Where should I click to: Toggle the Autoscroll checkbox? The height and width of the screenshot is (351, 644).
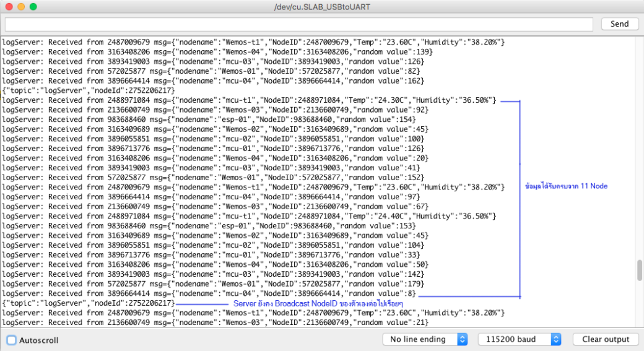[x=12, y=340]
